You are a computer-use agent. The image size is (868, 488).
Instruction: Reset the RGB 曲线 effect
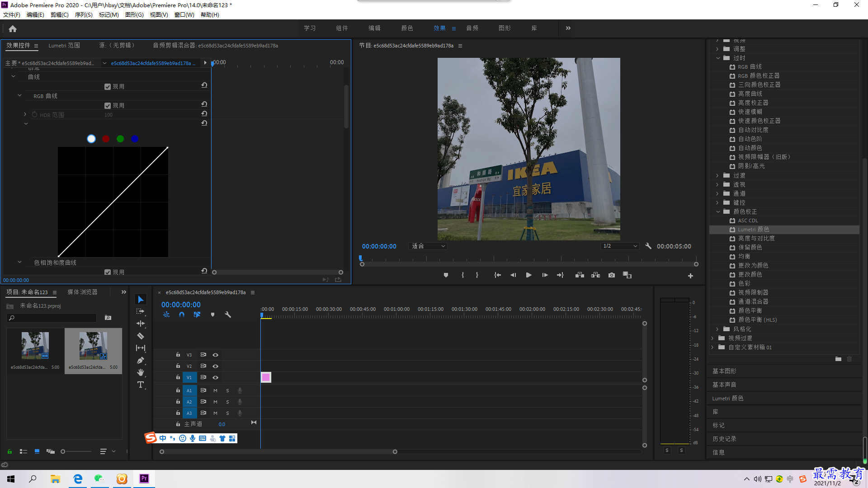click(204, 104)
